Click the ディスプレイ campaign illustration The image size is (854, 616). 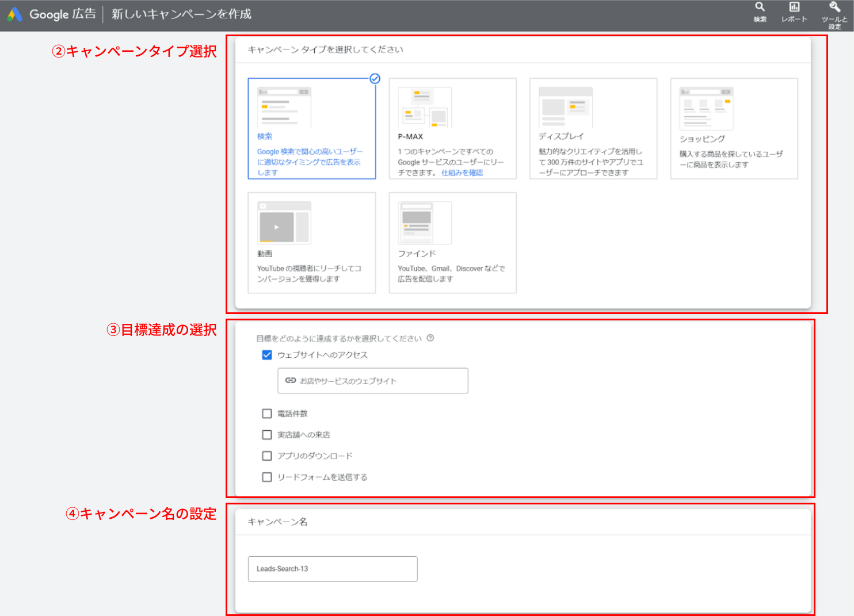tap(566, 107)
